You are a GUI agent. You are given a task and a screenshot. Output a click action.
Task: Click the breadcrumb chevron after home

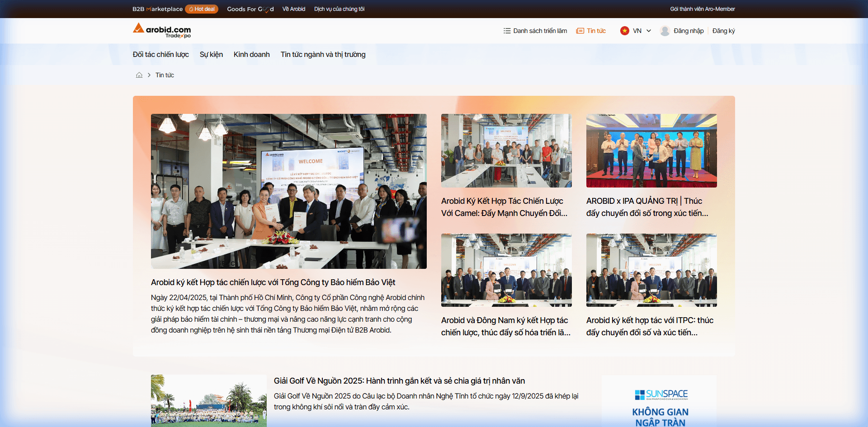pos(149,75)
